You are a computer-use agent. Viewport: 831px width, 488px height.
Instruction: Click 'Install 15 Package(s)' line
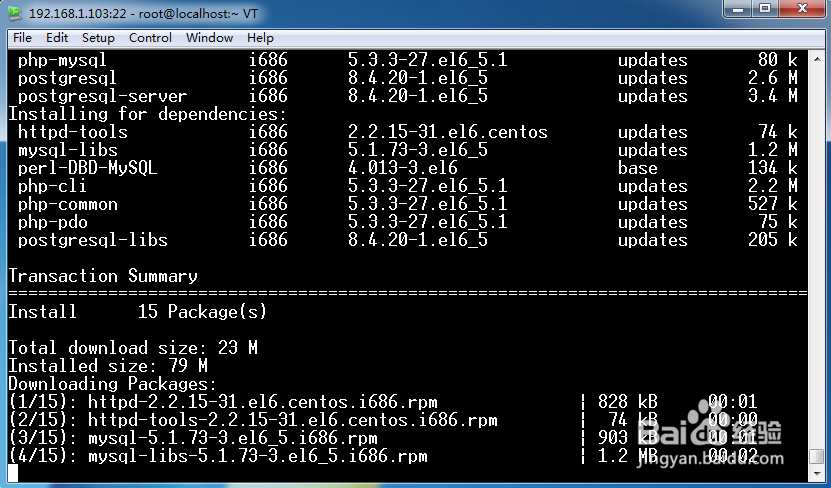(x=137, y=312)
